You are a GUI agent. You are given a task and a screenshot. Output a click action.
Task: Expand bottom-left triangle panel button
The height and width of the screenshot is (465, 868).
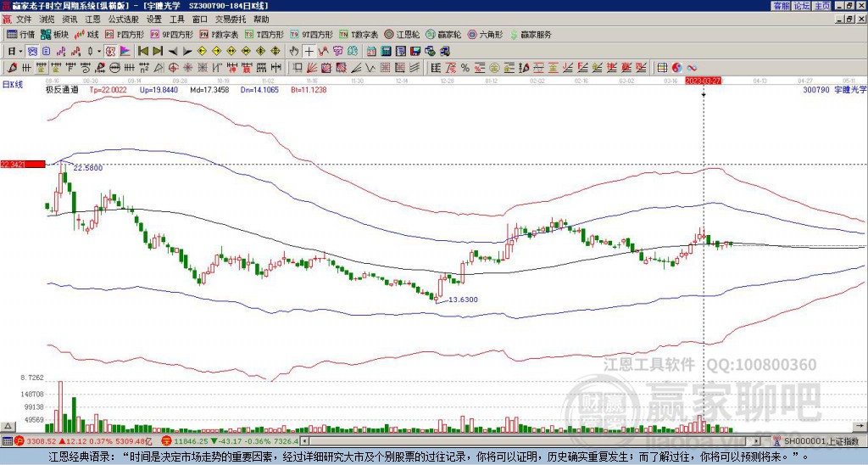8,426
